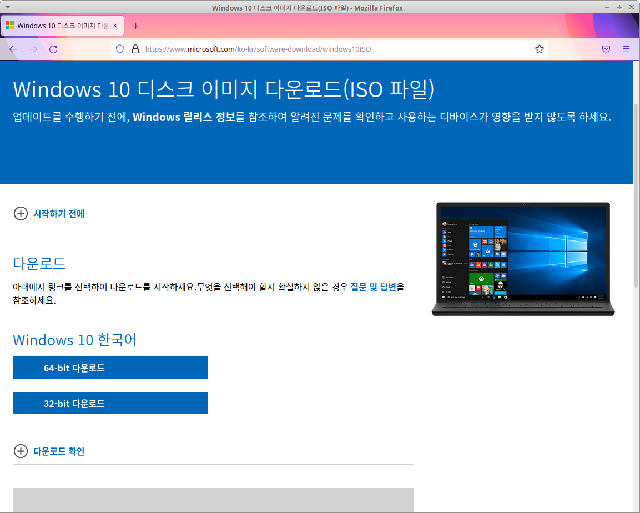
Task: Open the Windows 릴리스 정보 link
Action: coord(188,117)
